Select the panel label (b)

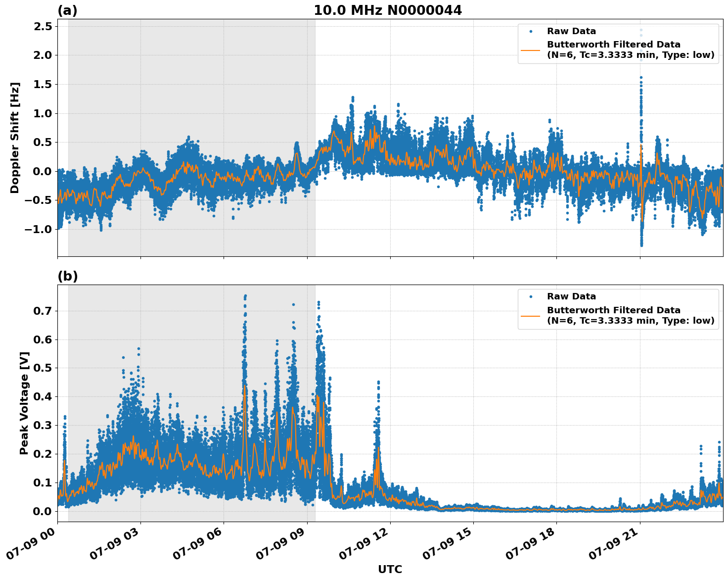point(68,276)
